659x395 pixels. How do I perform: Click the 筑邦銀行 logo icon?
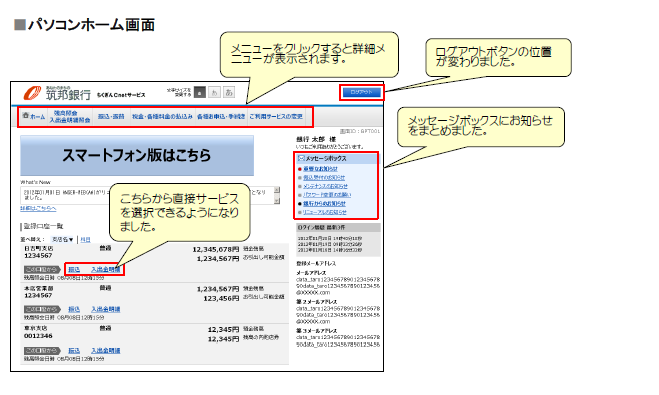32,93
